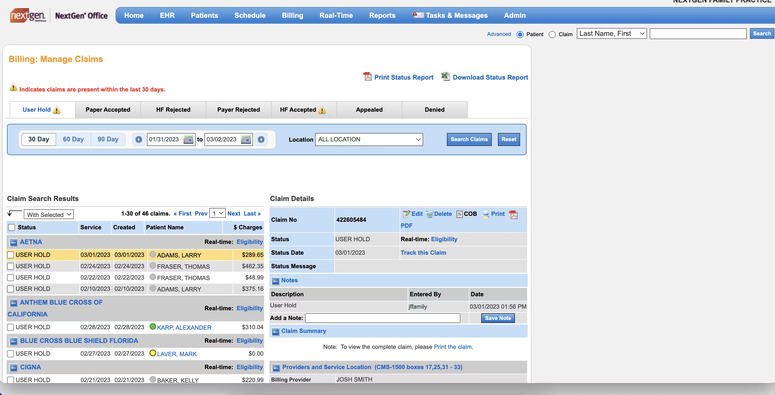This screenshot has width=775, height=395.
Task: Click the last 30 days warning triangle icon
Action: [x=13, y=88]
